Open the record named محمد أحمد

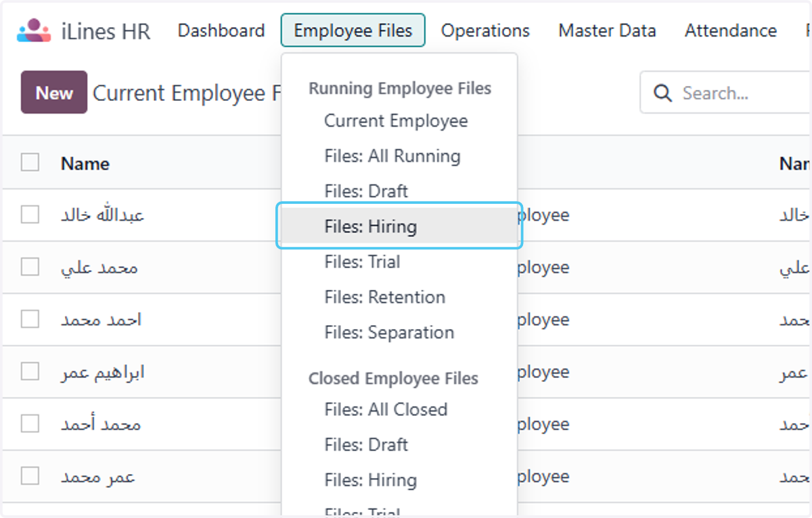[101, 425]
